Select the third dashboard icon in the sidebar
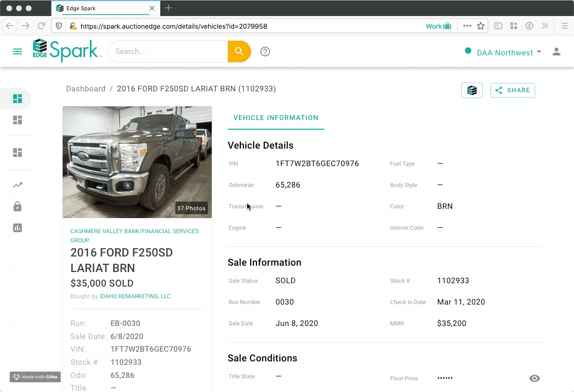 [x=17, y=152]
